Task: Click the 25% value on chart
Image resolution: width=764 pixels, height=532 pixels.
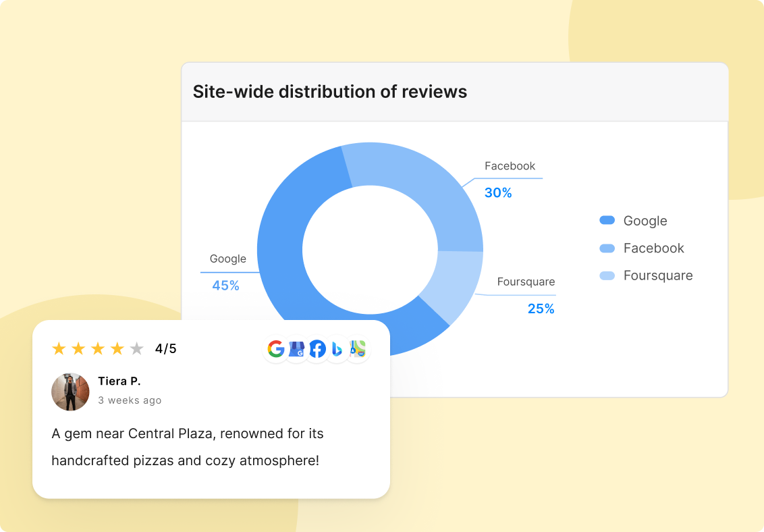Action: click(x=541, y=309)
